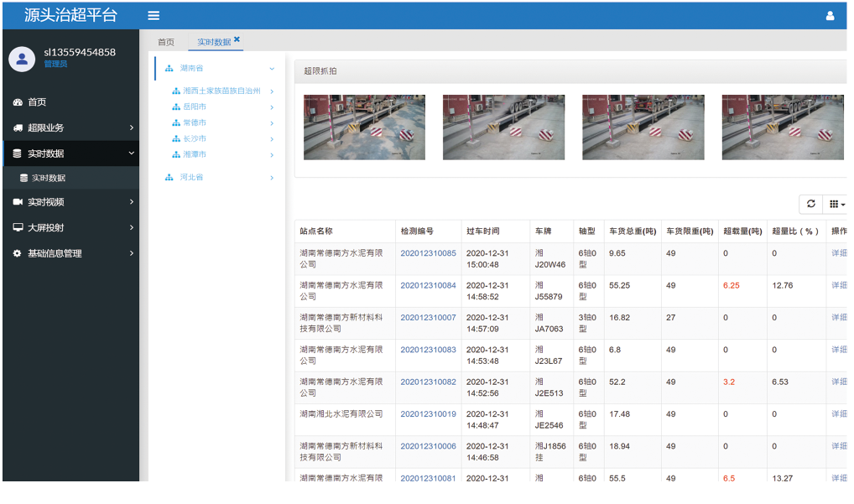This screenshot has width=854, height=504.
Task: Click the 实时数据 submenu stack icon
Action: pyautogui.click(x=23, y=178)
